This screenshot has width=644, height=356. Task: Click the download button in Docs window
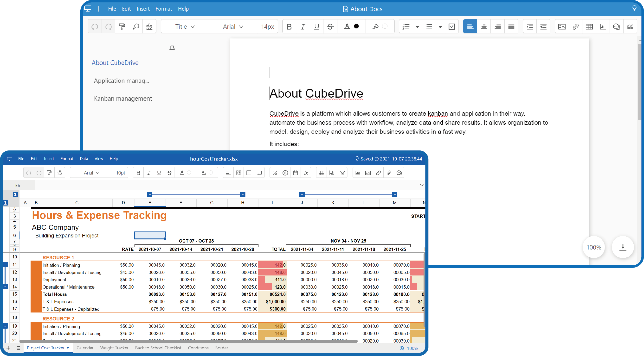click(x=623, y=247)
